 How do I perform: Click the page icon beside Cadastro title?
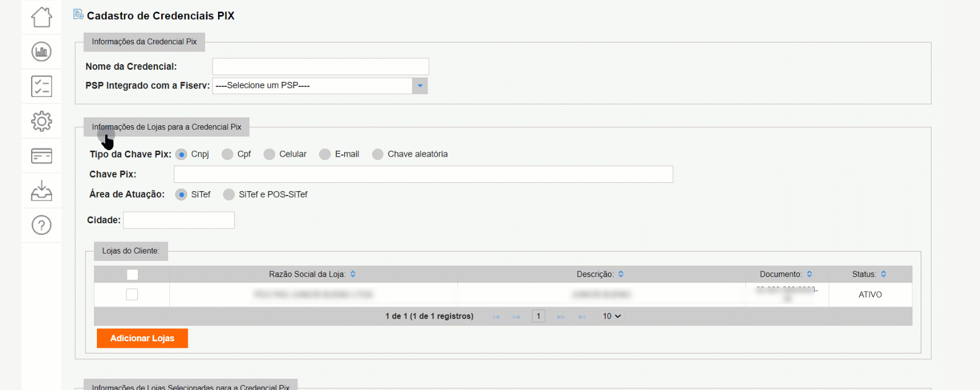79,14
